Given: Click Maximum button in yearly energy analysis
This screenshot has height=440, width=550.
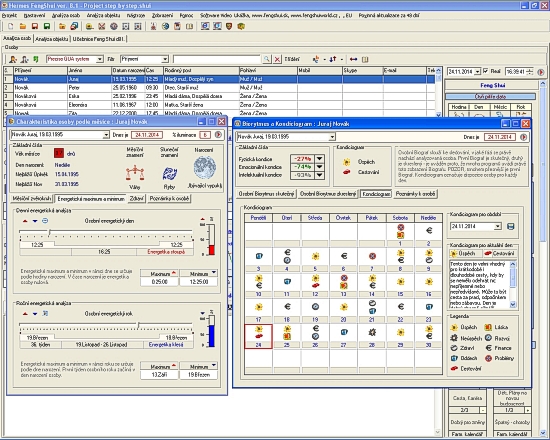Looking at the screenshot, I should point(160,366).
